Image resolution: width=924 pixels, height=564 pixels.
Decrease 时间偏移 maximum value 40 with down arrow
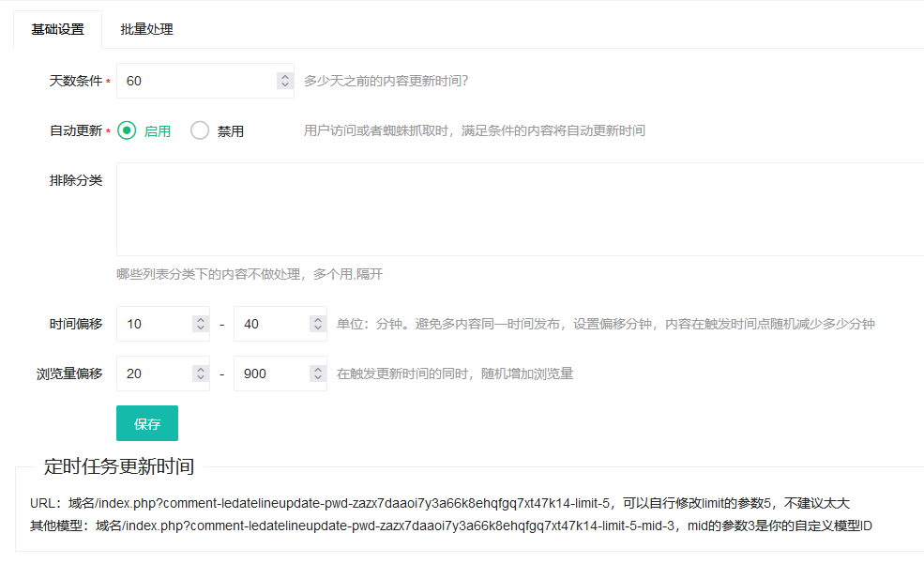tap(318, 328)
